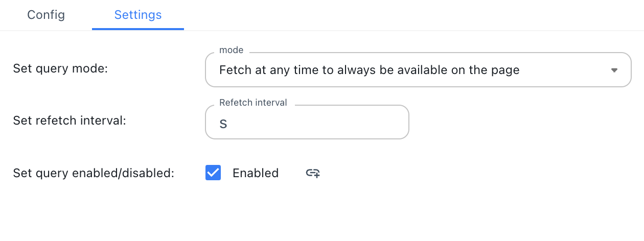This screenshot has height=241, width=644.
Task: Click the word "Config" in tab bar
Action: point(46,15)
